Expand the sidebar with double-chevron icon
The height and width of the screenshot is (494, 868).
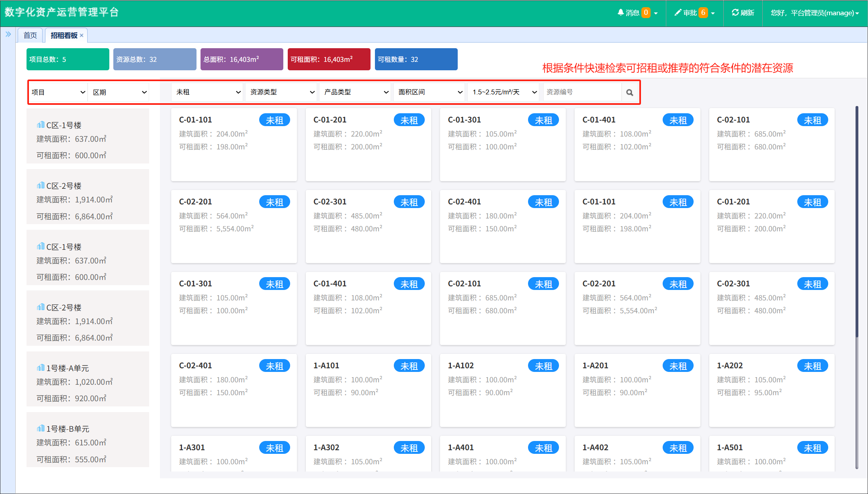point(8,35)
